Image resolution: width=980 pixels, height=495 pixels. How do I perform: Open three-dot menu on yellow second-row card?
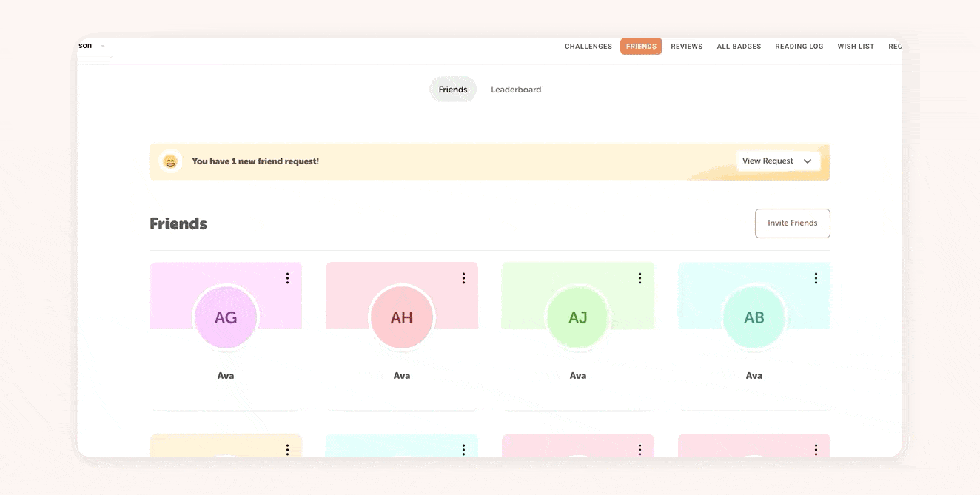tap(287, 449)
